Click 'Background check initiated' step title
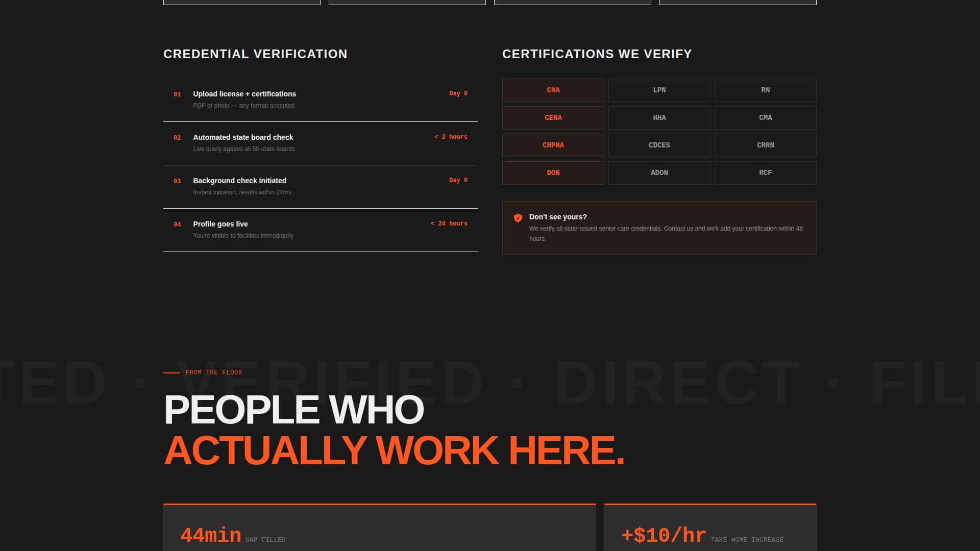 click(x=239, y=181)
